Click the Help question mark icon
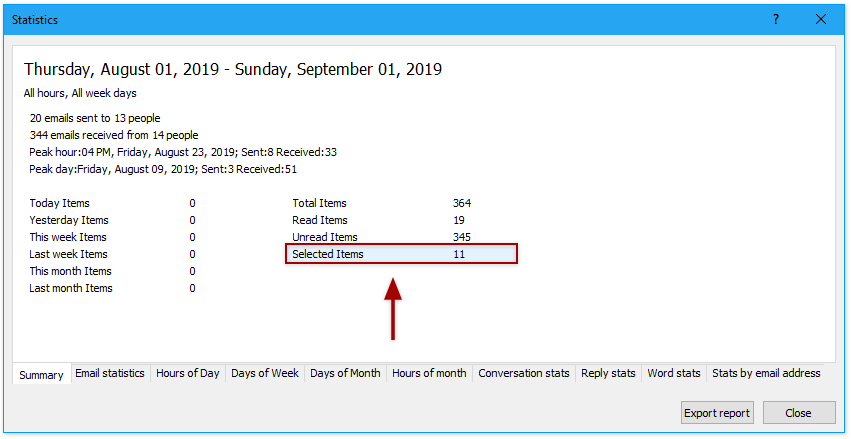Screen dimensions: 851x439 776,19
